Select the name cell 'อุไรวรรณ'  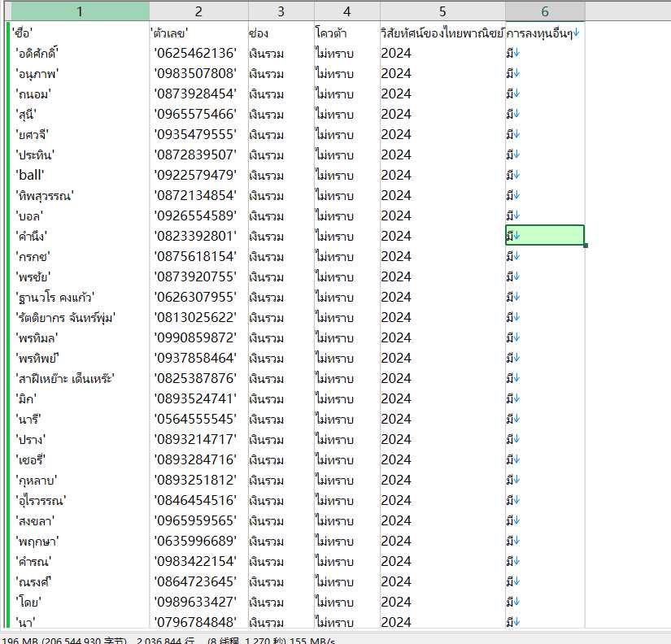click(80, 501)
